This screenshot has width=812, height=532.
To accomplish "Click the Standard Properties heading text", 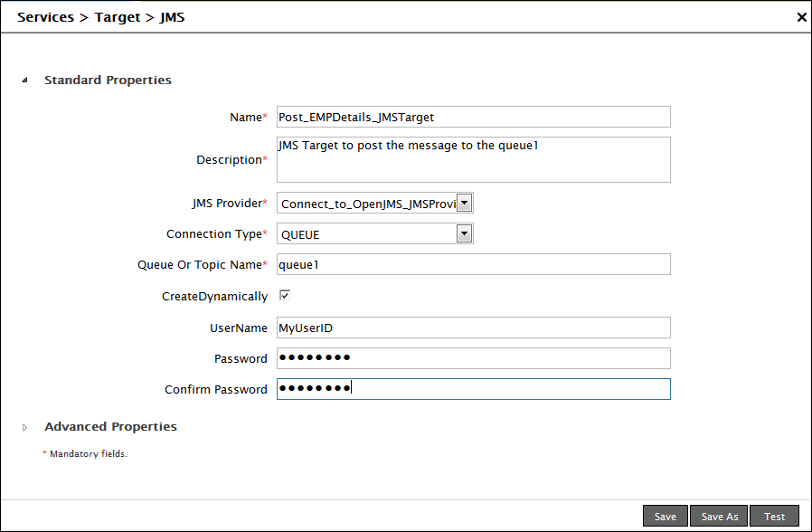I will (108, 80).
